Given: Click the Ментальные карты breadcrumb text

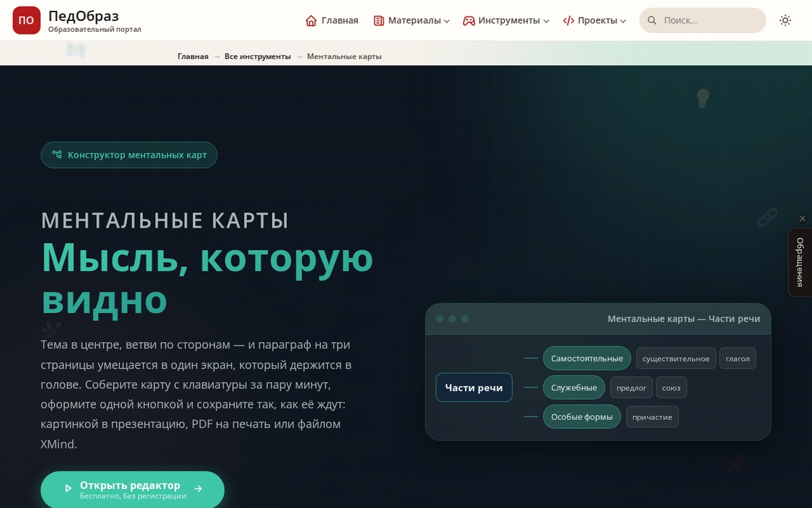Looking at the screenshot, I should click(344, 56).
